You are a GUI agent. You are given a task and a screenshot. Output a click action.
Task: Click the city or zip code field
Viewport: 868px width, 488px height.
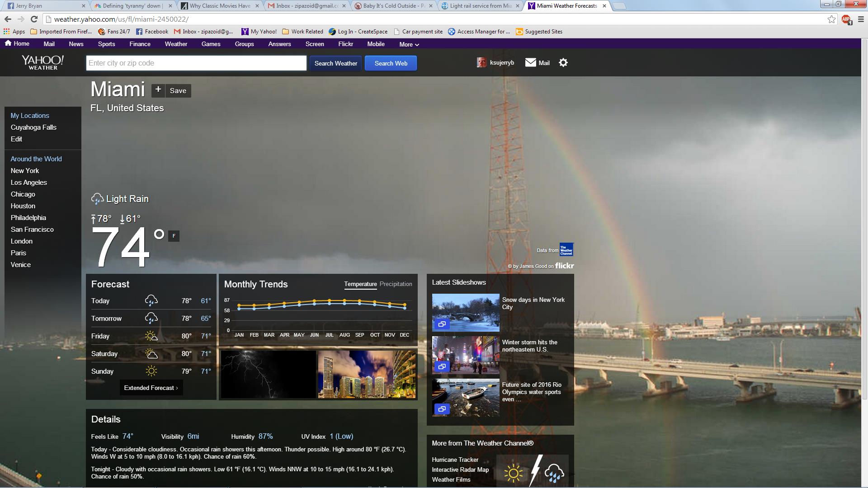[196, 63]
